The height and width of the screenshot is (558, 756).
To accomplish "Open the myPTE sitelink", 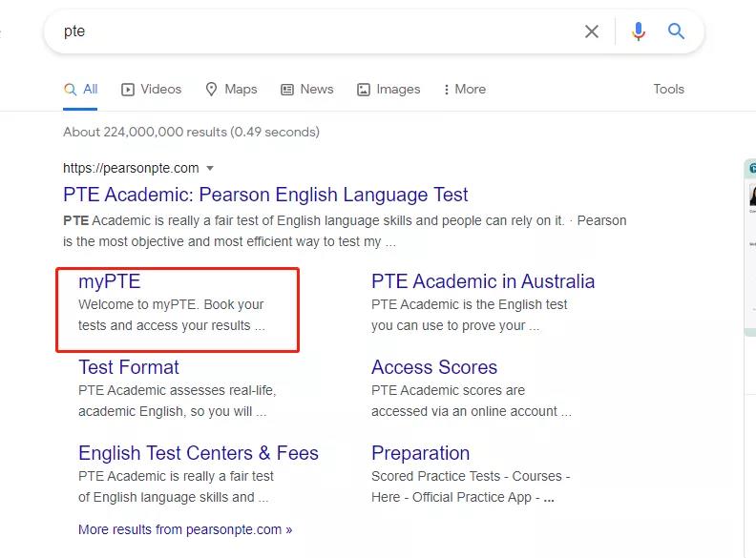I will click(109, 280).
